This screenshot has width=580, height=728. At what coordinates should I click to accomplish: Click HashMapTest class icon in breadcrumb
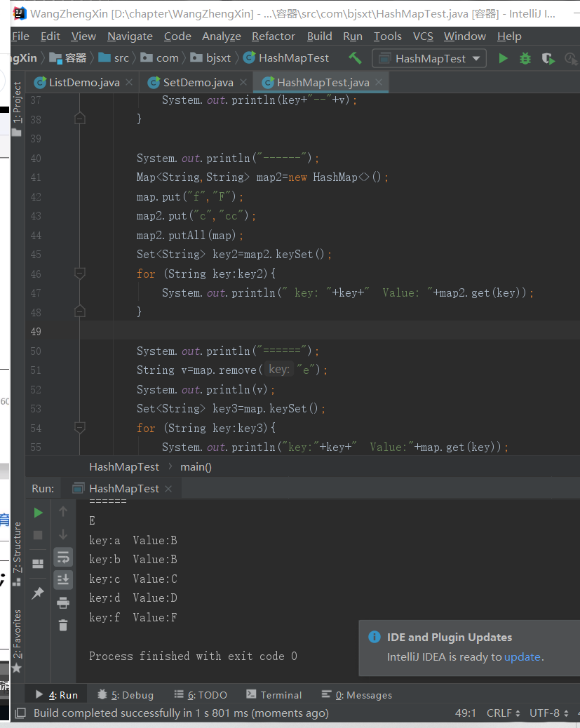[x=250, y=58]
